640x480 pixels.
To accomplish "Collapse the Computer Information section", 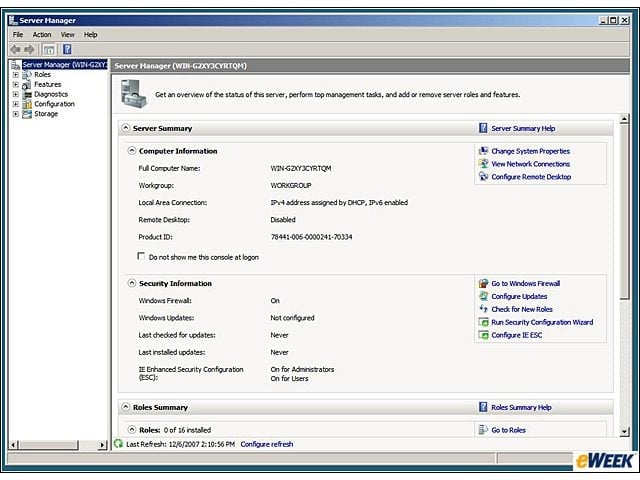I will [x=132, y=151].
